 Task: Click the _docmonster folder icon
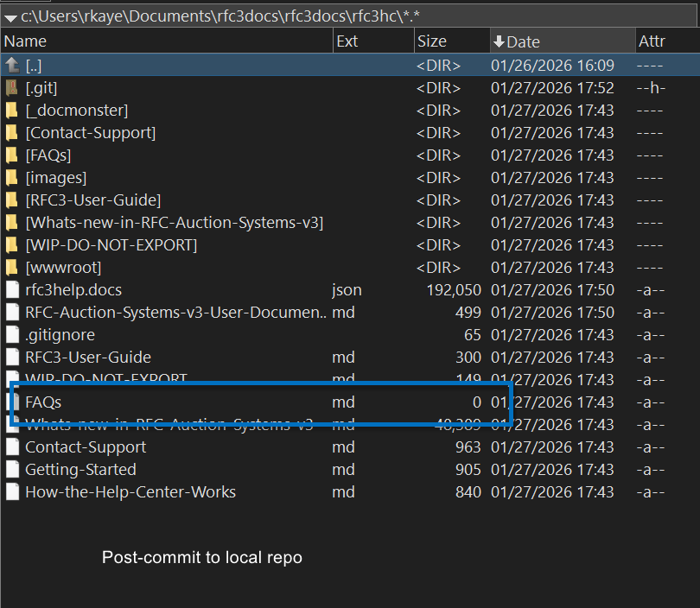pos(11,111)
